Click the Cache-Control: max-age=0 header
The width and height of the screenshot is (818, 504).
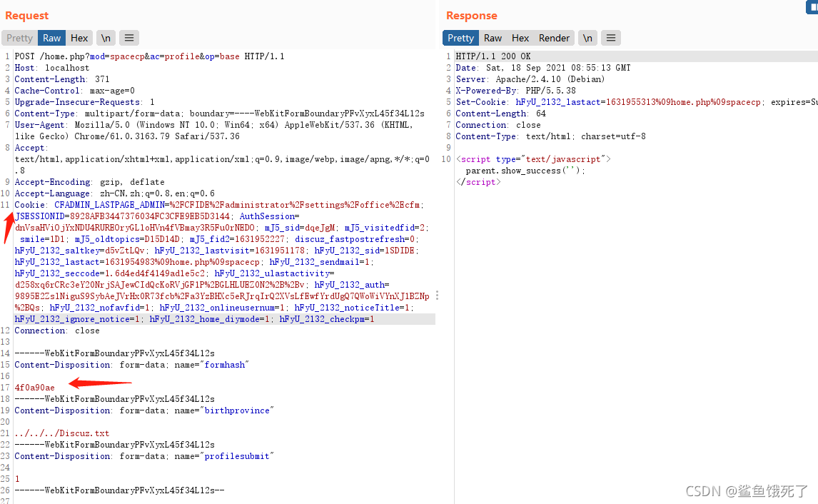pyautogui.click(x=75, y=91)
